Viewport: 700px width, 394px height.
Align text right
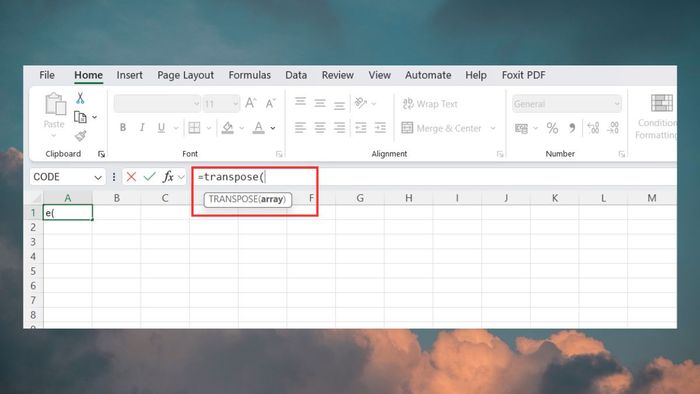[x=339, y=128]
